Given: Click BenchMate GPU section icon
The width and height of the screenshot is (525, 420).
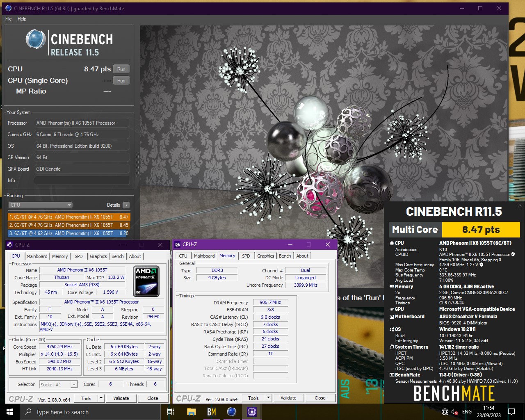Looking at the screenshot, I should coord(392,309).
